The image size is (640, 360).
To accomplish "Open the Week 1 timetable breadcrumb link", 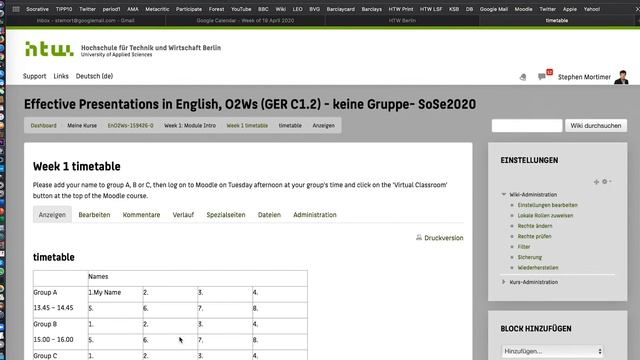I will 247,126.
